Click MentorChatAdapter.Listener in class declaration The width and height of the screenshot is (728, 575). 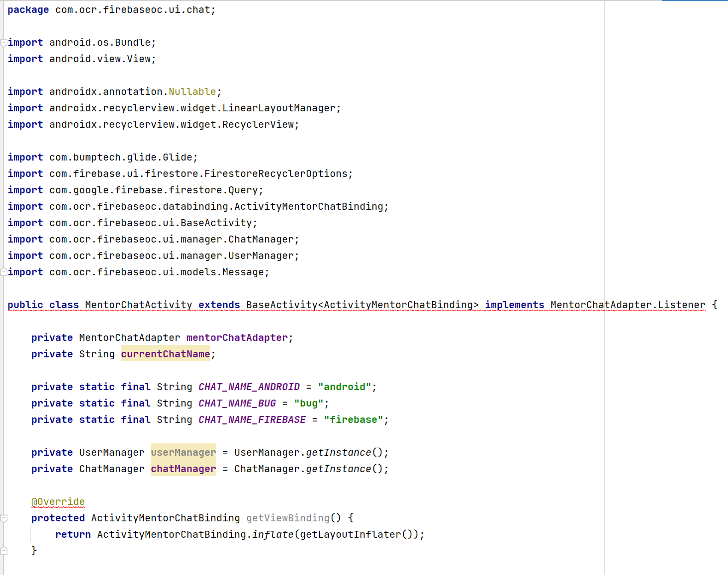coord(628,305)
